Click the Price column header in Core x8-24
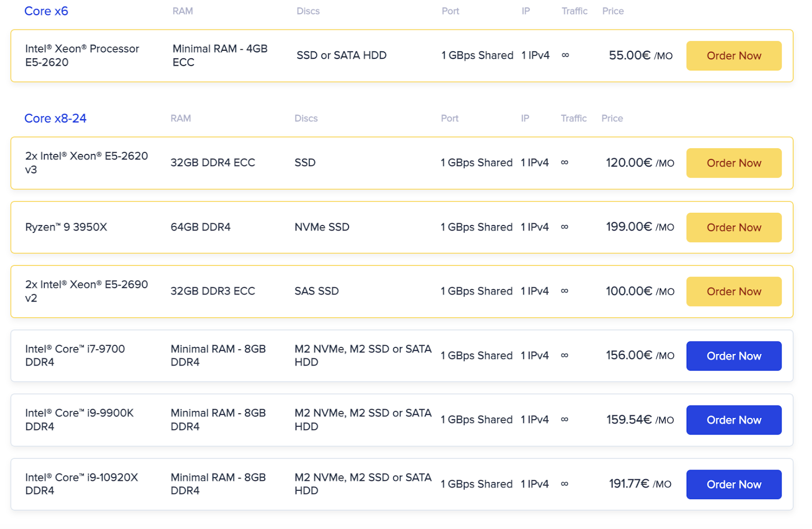 click(612, 118)
